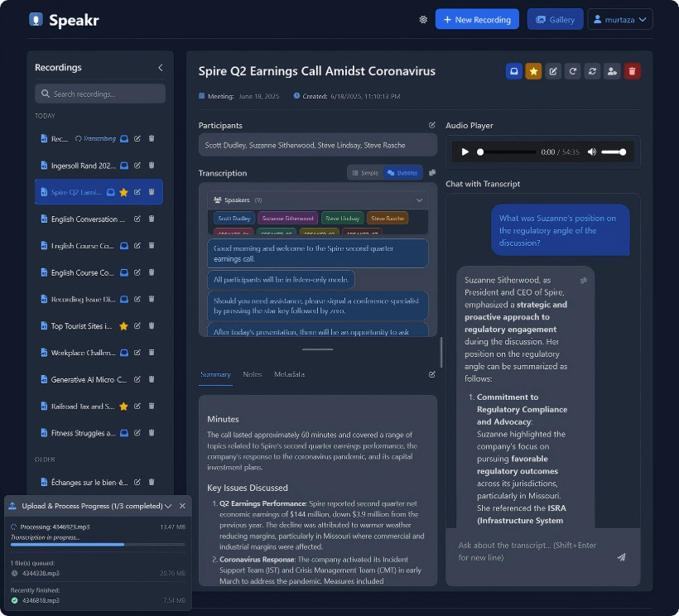The image size is (679, 616).
Task: Click the copy transcription icon
Action: click(x=432, y=173)
